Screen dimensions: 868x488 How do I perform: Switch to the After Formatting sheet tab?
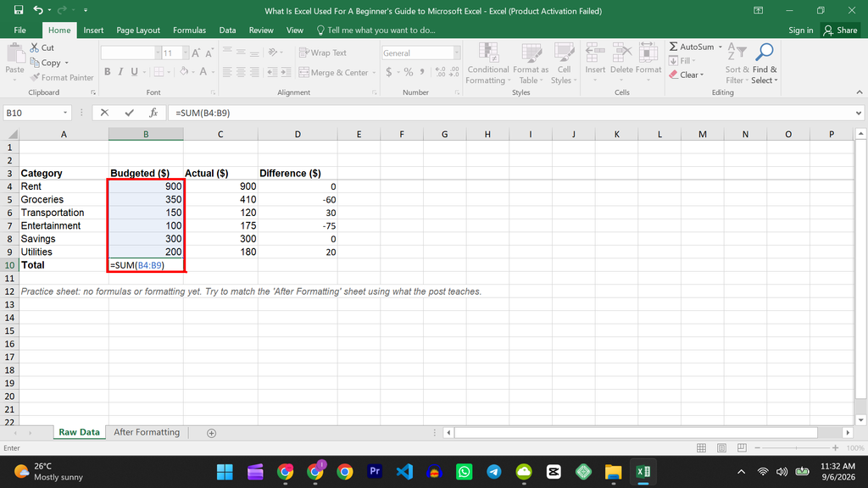tap(147, 432)
